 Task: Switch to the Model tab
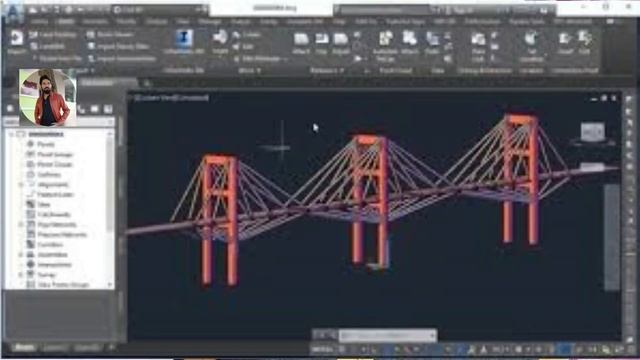tap(24, 348)
